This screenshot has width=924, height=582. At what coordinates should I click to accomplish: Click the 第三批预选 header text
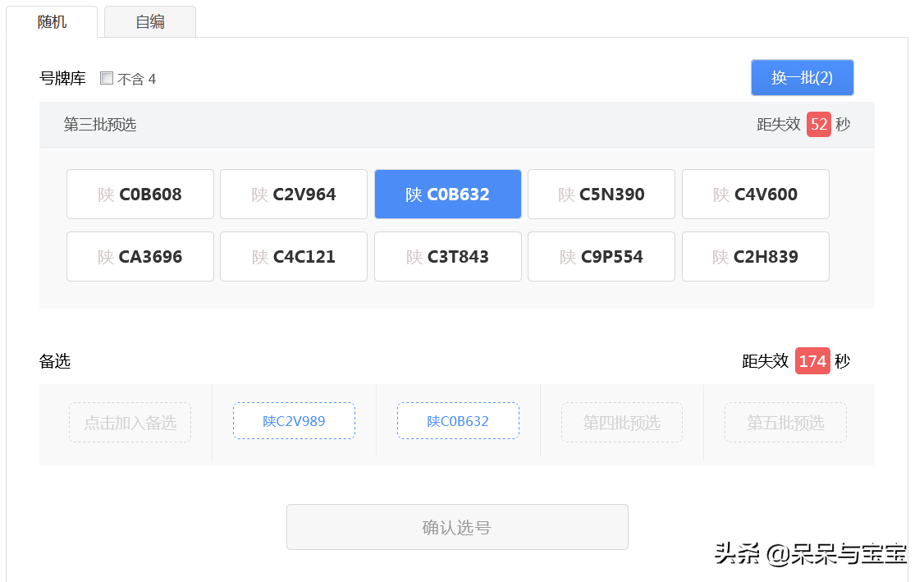[100, 125]
